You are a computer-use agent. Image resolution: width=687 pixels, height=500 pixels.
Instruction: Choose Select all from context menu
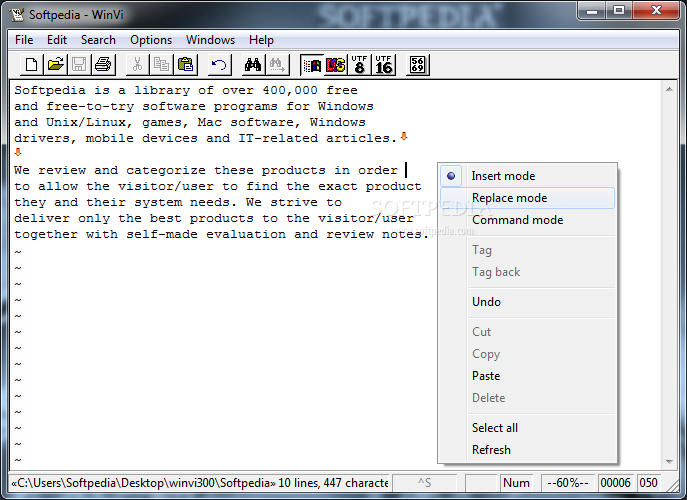pyautogui.click(x=528, y=428)
